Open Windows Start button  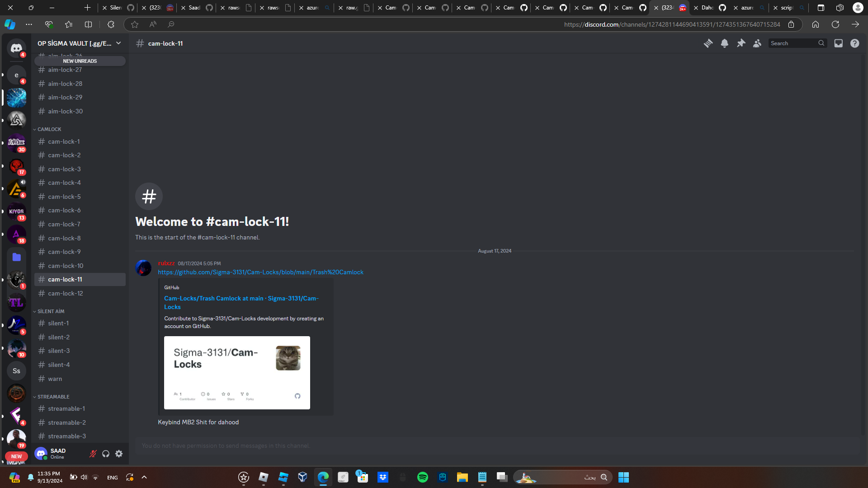(x=623, y=477)
